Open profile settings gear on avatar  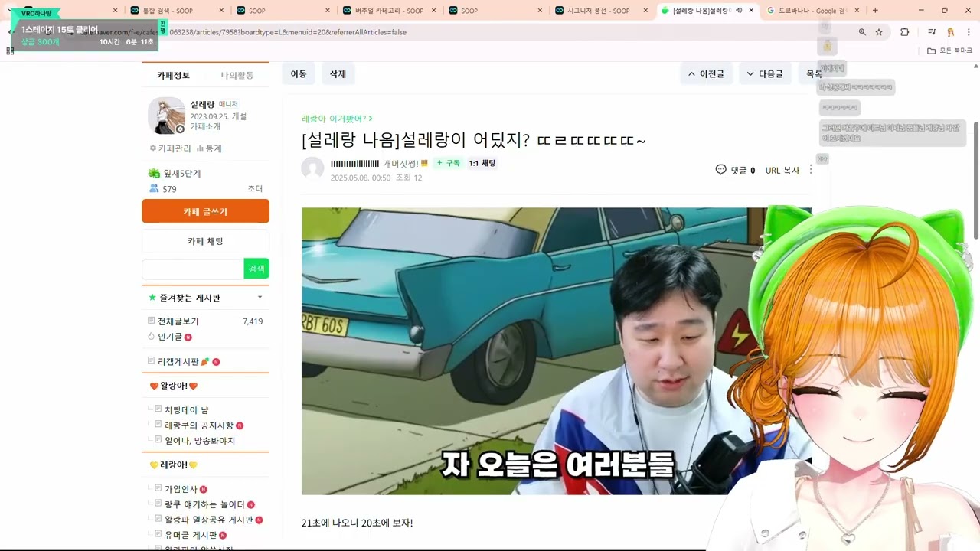coord(180,129)
